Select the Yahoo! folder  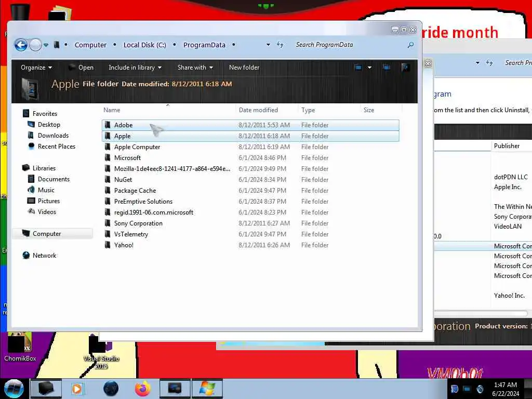pos(250,245)
